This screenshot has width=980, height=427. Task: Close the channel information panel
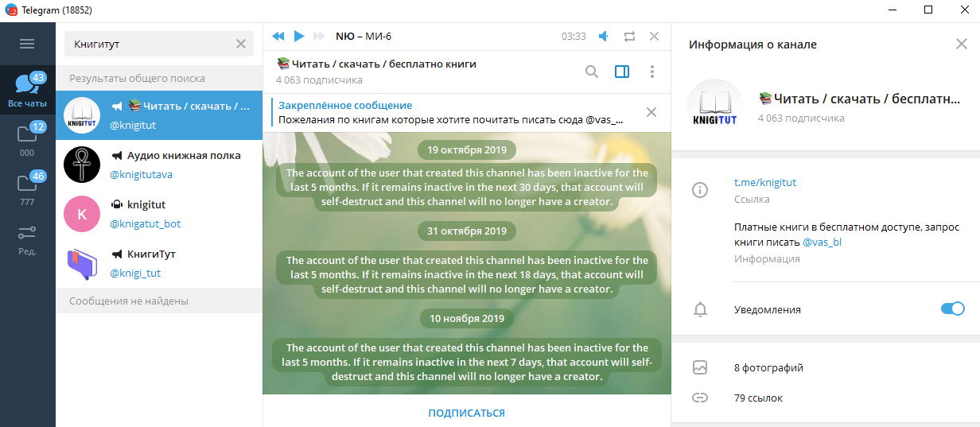(961, 45)
